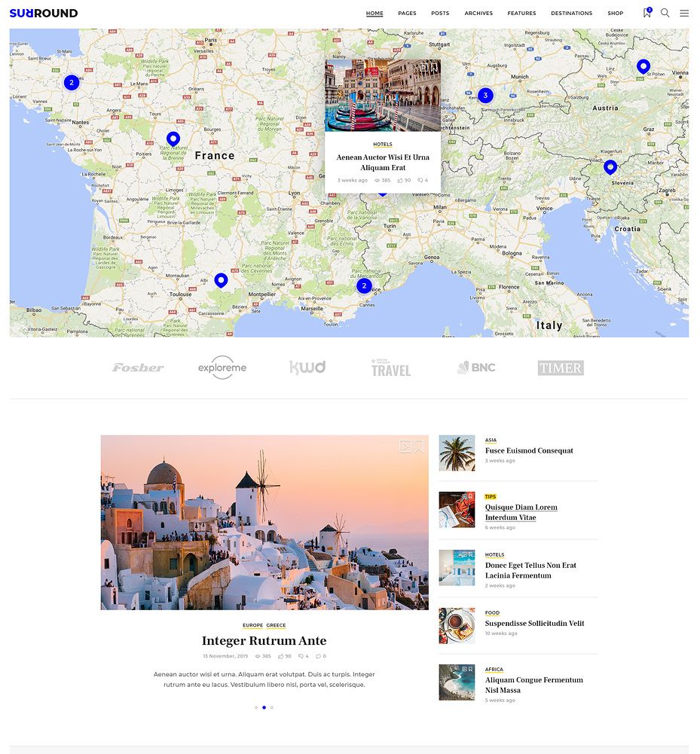Click the Surround site logo
The width and height of the screenshot is (700, 754).
[44, 13]
